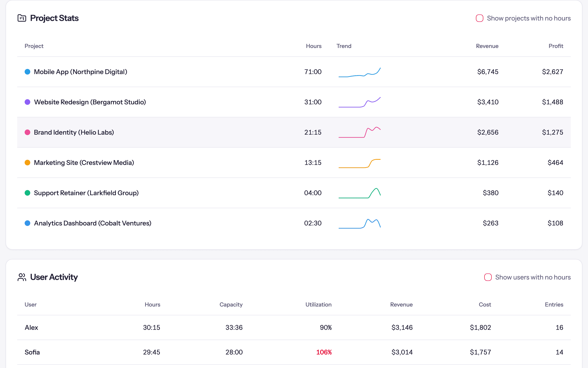The height and width of the screenshot is (368, 588).
Task: Click the User Activity people icon
Action: 22,277
